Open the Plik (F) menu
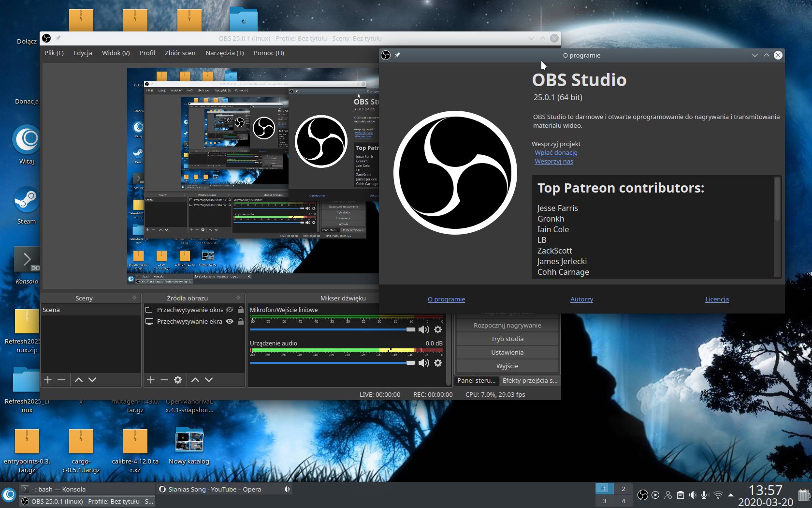The height and width of the screenshot is (508, 812). click(x=54, y=53)
